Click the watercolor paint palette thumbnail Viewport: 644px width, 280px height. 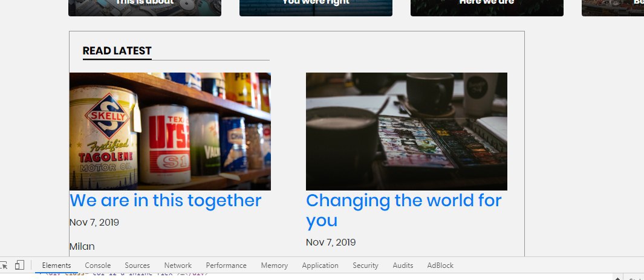(x=406, y=131)
